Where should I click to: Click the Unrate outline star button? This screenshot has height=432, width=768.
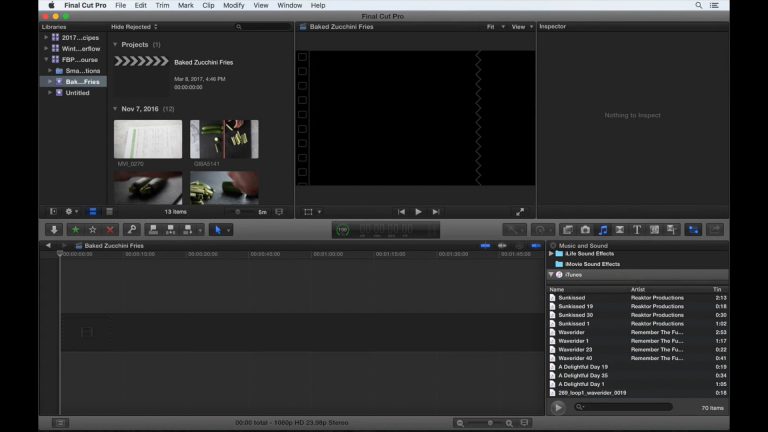point(93,230)
